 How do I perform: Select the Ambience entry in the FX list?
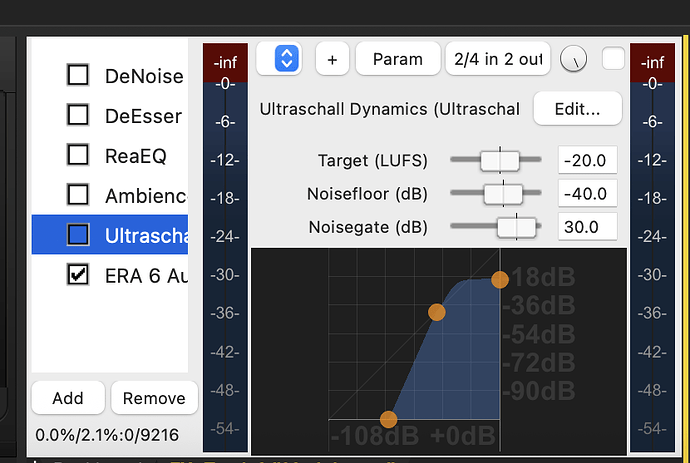click(x=146, y=196)
